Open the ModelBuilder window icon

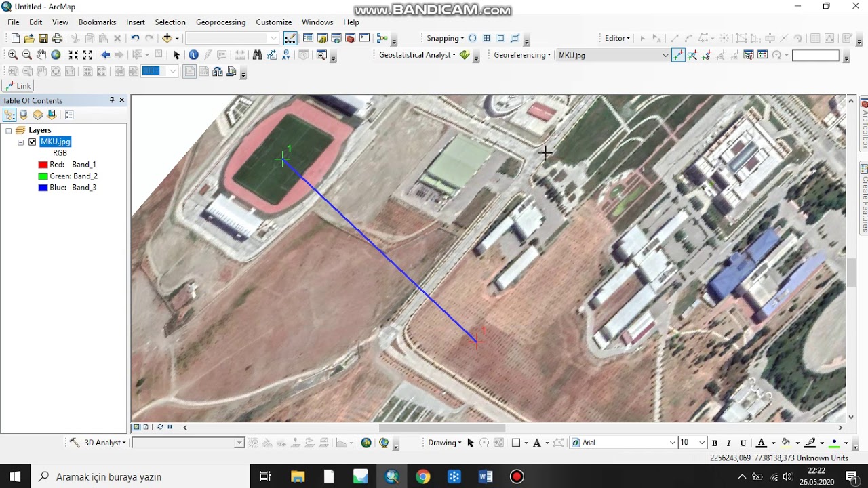coord(382,39)
